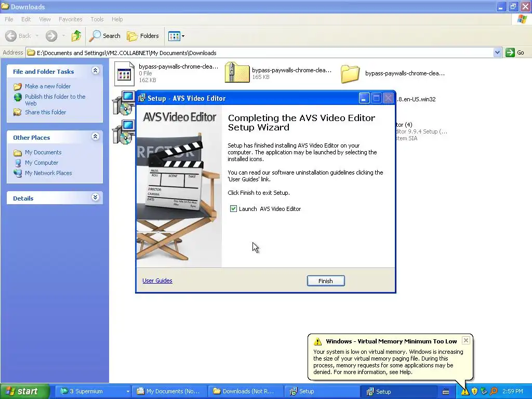This screenshot has height=399, width=532.
Task: Click the taskbar clock showing 2:59 PM
Action: point(512,392)
